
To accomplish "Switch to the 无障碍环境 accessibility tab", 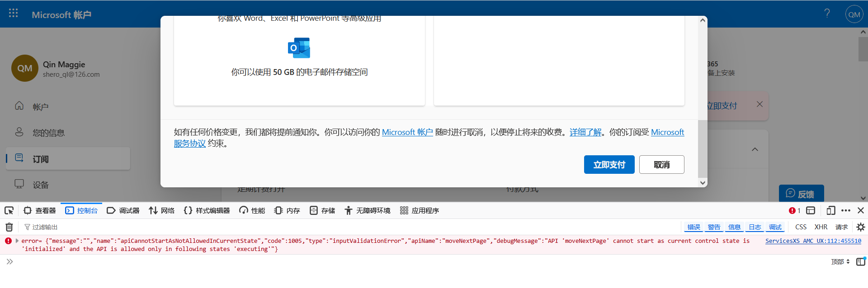I will pos(367,211).
